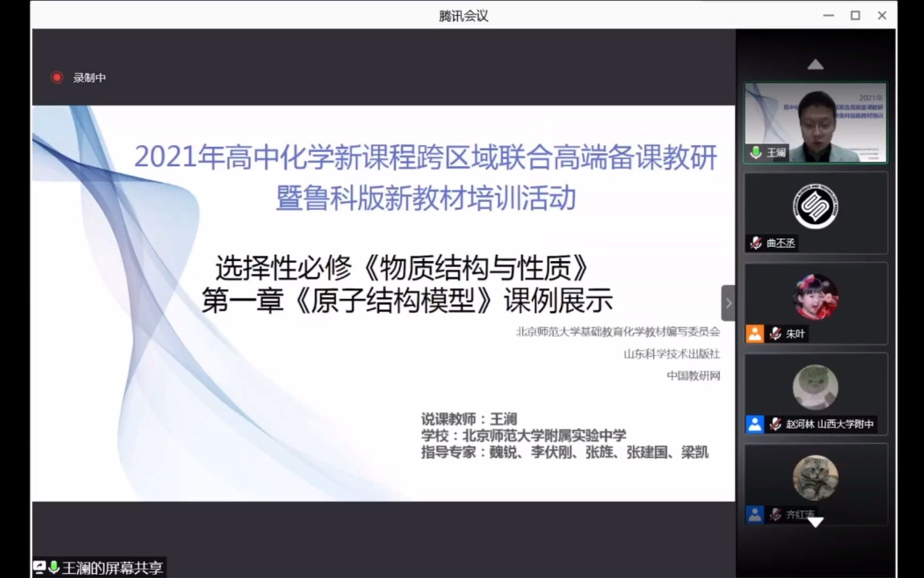Image resolution: width=924 pixels, height=578 pixels.
Task: Click the publisher logo avatar in 曲不丞's tile
Action: [x=815, y=206]
